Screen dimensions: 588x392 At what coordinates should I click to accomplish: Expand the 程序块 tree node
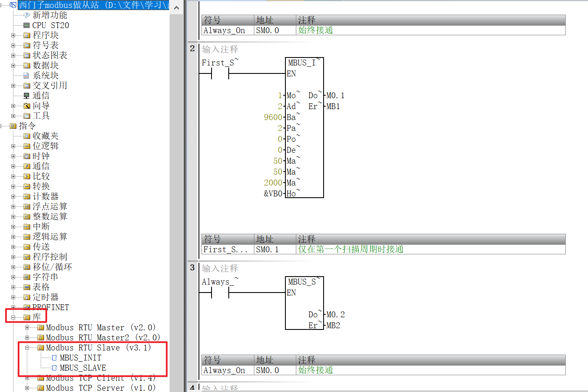pyautogui.click(x=13, y=35)
